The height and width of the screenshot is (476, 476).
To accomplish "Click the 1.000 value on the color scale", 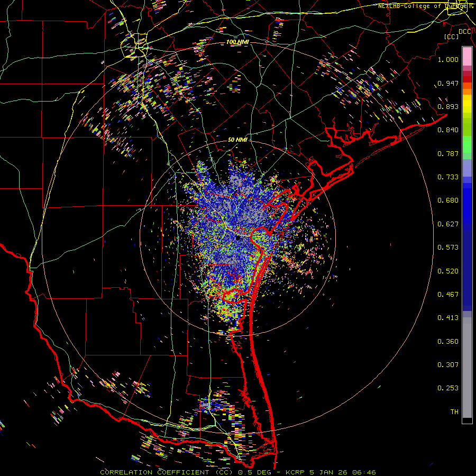I will 448,59.
